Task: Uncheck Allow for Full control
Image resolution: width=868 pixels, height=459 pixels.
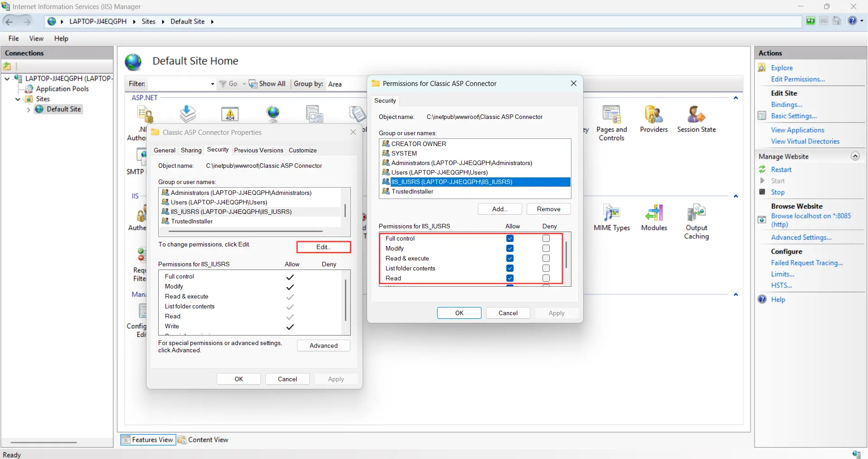Action: (x=510, y=238)
